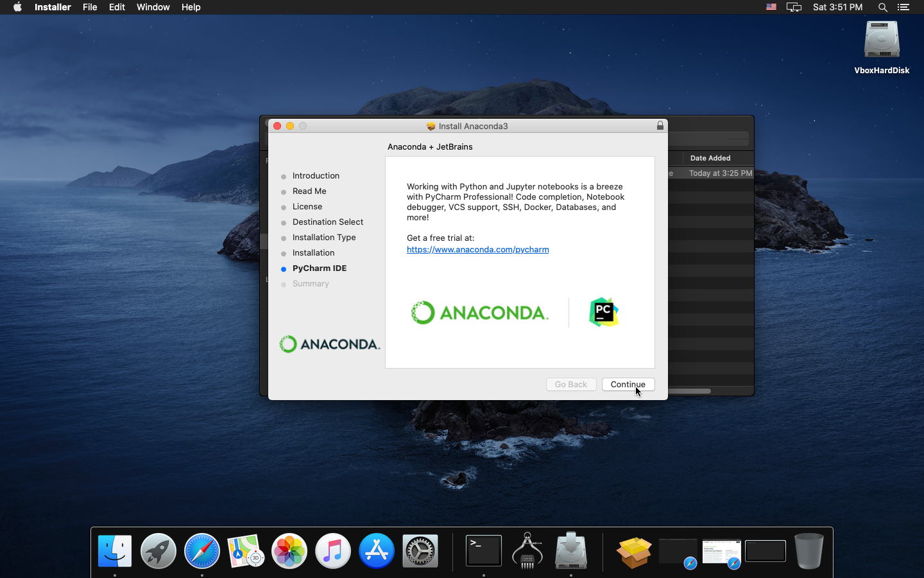Open System Preferences from the Dock
Image resolution: width=924 pixels, height=578 pixels.
pyautogui.click(x=420, y=551)
